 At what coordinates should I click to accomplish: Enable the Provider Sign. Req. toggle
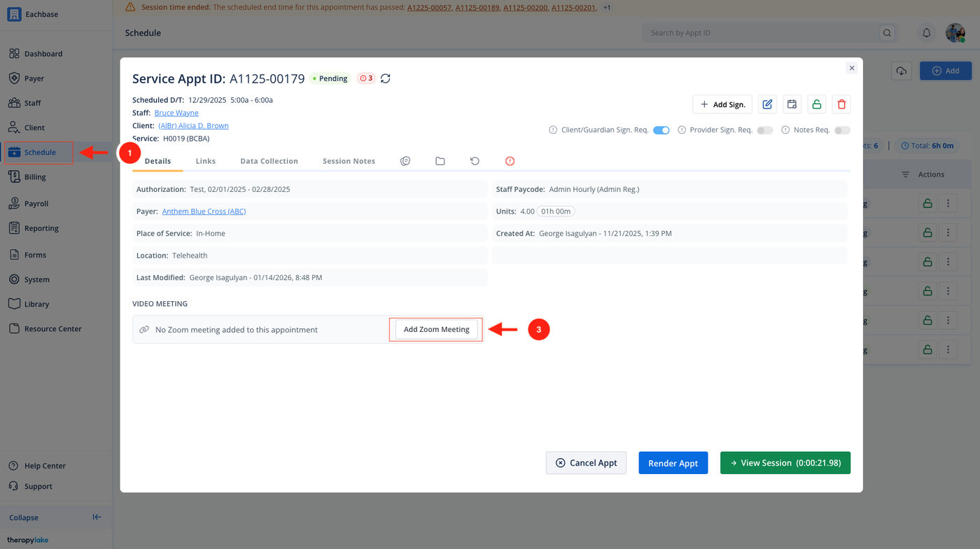point(765,130)
